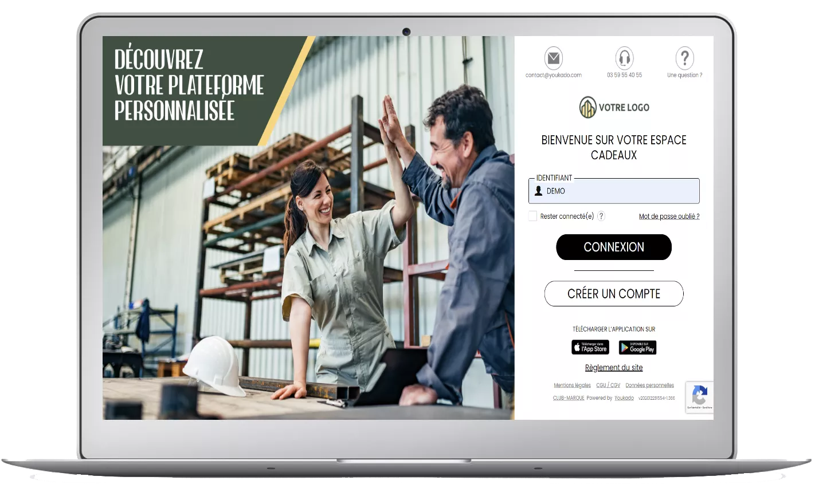The width and height of the screenshot is (815, 504).
Task: Open the question mark help icon at top
Action: (x=684, y=58)
